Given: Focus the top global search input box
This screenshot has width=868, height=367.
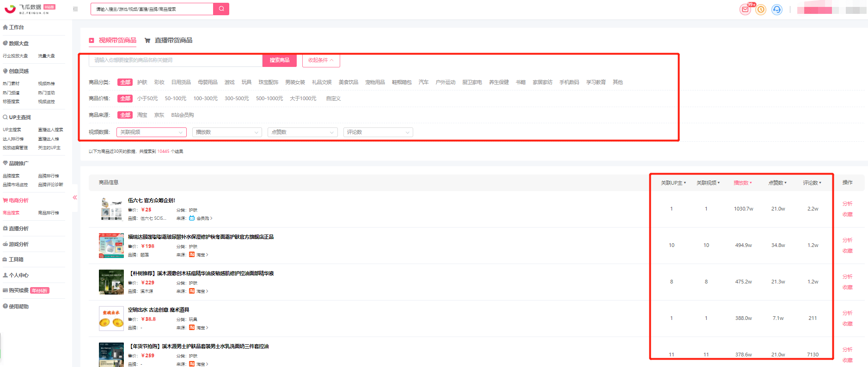Looking at the screenshot, I should [152, 9].
